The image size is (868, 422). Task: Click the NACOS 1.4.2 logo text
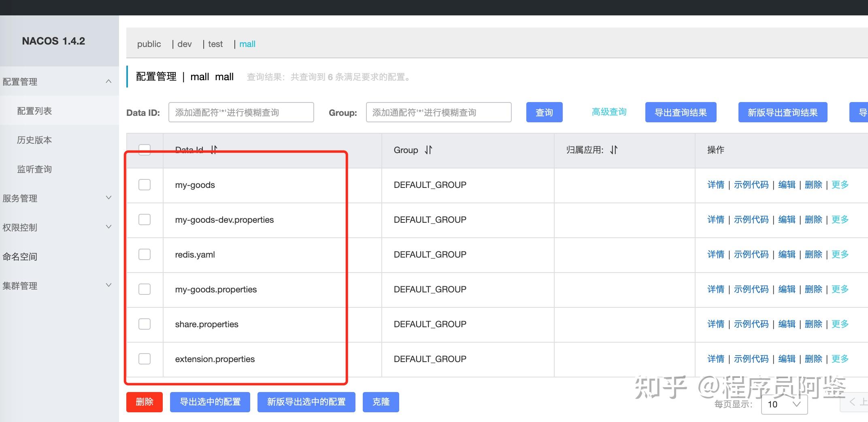53,41
